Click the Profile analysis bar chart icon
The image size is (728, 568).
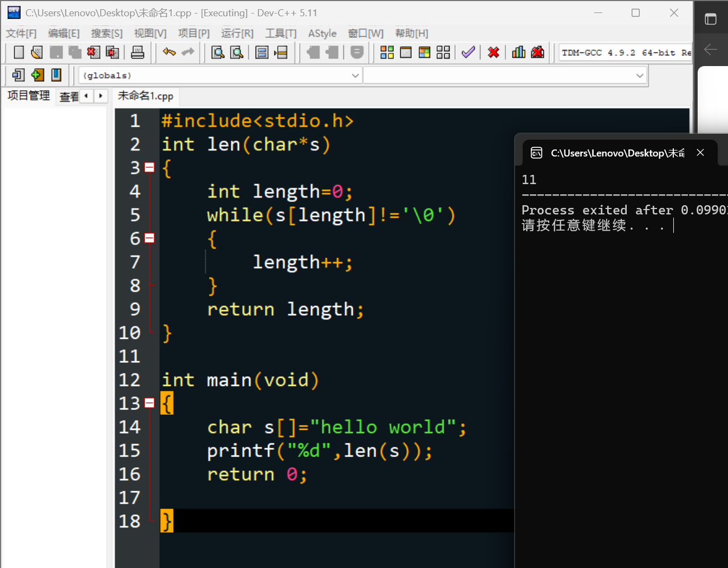tap(518, 53)
